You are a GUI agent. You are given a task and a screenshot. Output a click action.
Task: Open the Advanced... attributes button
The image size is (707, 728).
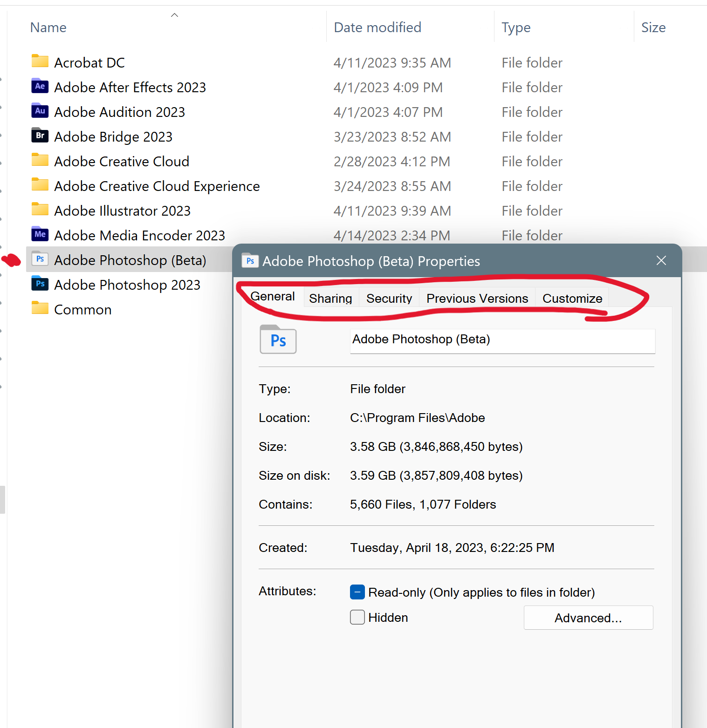(x=588, y=618)
